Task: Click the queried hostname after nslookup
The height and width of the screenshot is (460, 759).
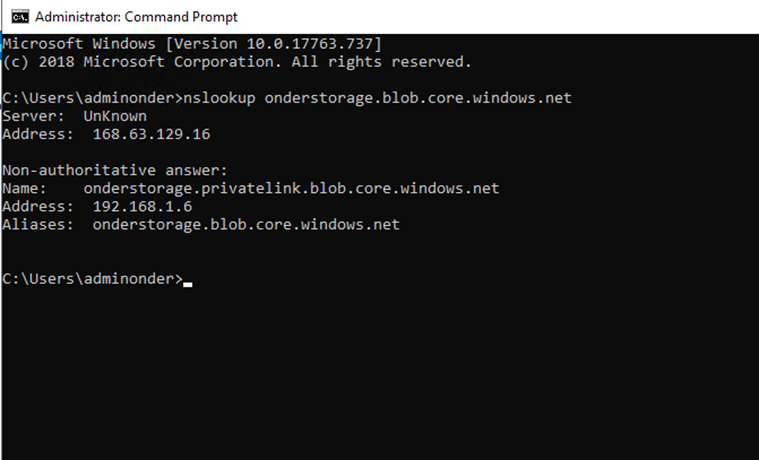Action: (x=418, y=98)
